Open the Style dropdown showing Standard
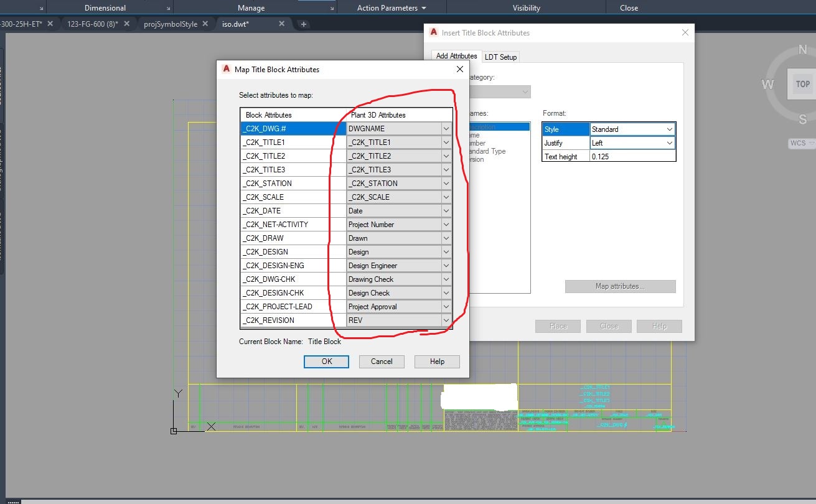The height and width of the screenshot is (504, 816). 669,129
